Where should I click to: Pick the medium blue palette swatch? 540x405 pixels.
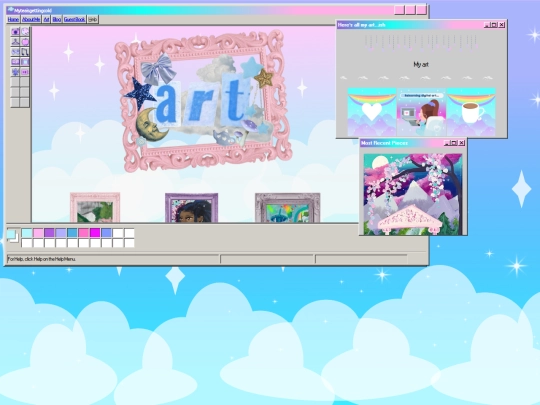click(x=72, y=233)
